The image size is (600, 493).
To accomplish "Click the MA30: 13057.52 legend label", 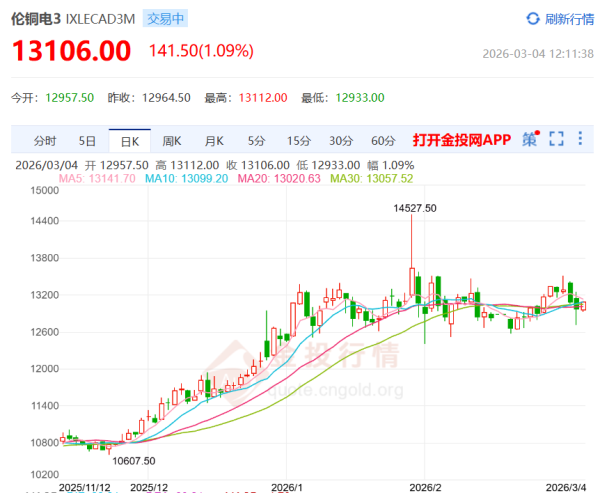I will click(x=372, y=179).
